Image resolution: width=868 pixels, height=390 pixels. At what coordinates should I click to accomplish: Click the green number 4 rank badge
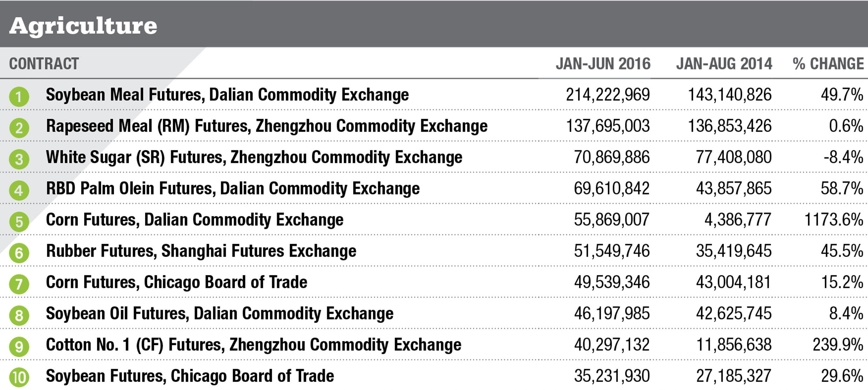(x=19, y=190)
